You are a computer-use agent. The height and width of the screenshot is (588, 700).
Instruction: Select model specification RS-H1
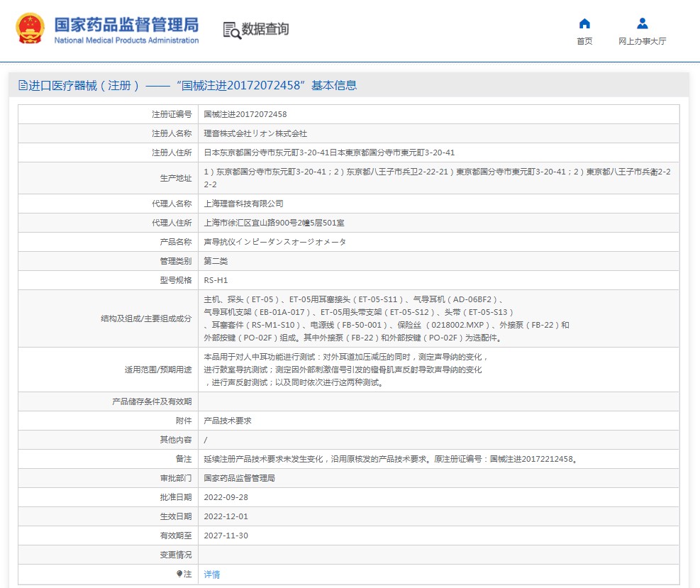pos(216,280)
